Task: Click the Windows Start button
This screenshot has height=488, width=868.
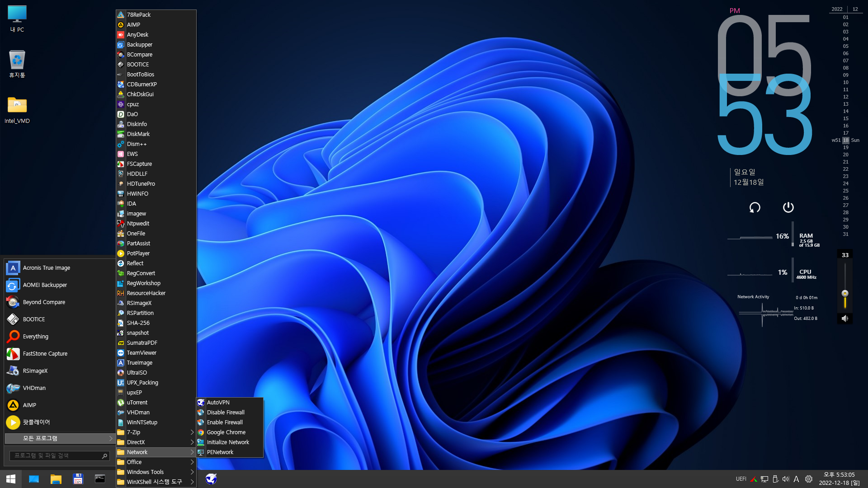Action: pyautogui.click(x=11, y=479)
